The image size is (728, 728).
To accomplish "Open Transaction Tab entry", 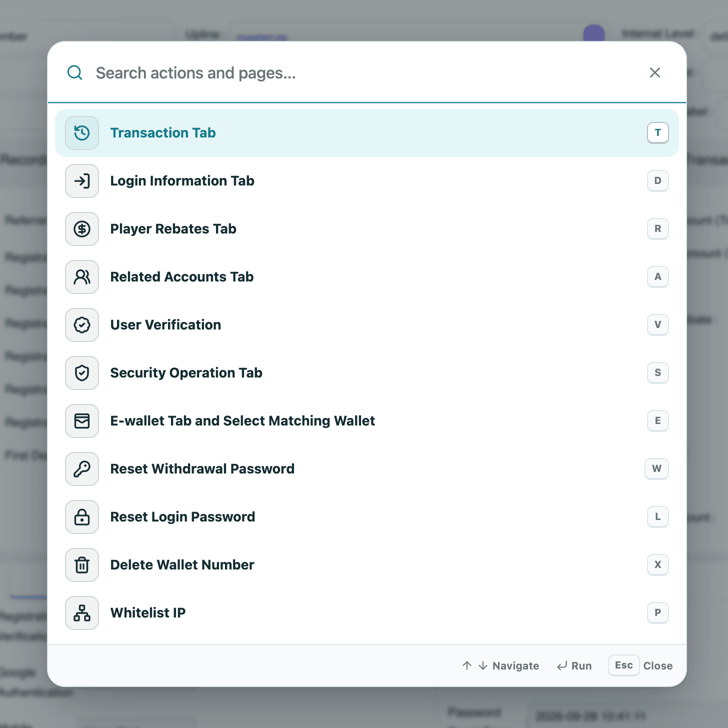I will 367,133.
